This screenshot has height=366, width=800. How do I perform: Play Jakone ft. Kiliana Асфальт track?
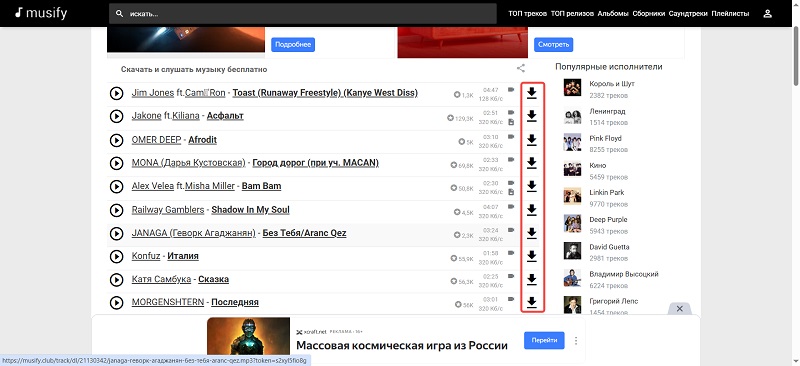pos(116,116)
